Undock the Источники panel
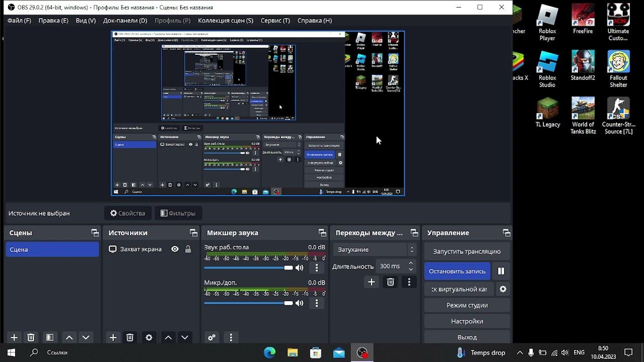 194,233
